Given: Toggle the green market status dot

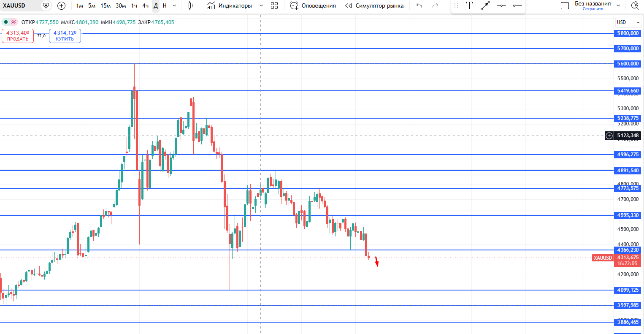Looking at the screenshot, I should (x=6, y=22).
